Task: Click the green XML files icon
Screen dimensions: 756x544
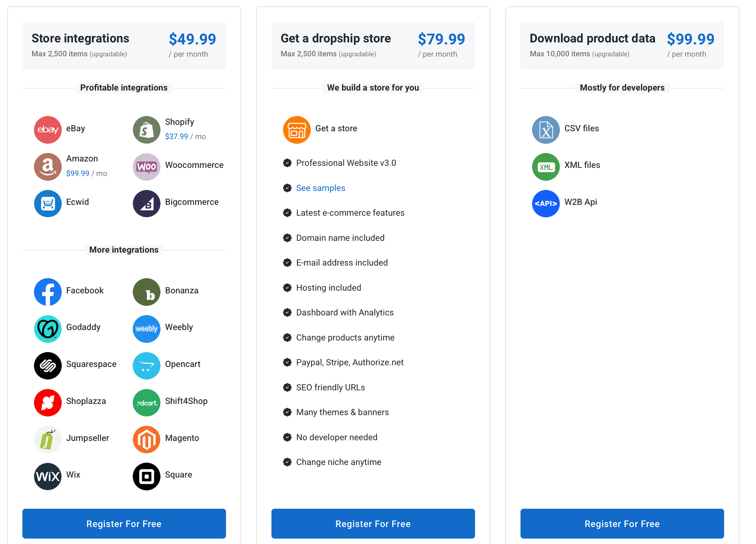Action: (x=546, y=167)
